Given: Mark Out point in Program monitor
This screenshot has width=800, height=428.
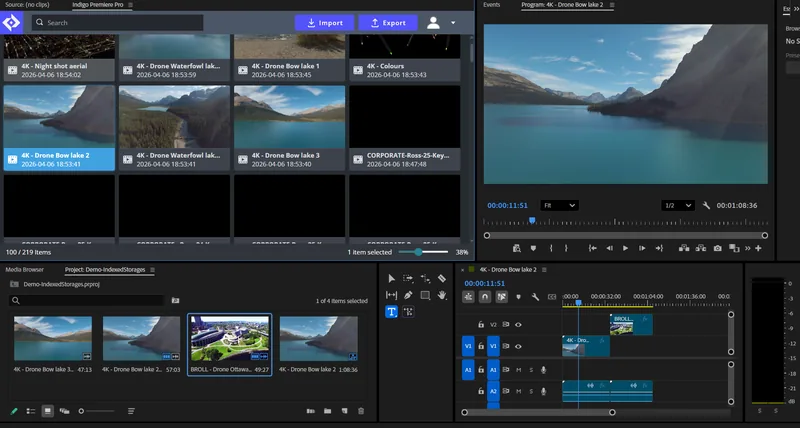Looking at the screenshot, I should (566, 248).
